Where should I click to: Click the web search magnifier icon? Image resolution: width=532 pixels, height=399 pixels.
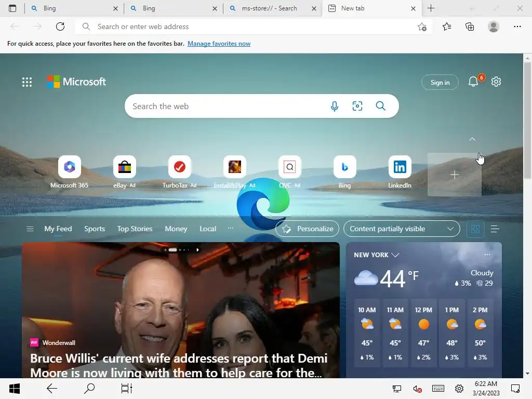click(380, 106)
